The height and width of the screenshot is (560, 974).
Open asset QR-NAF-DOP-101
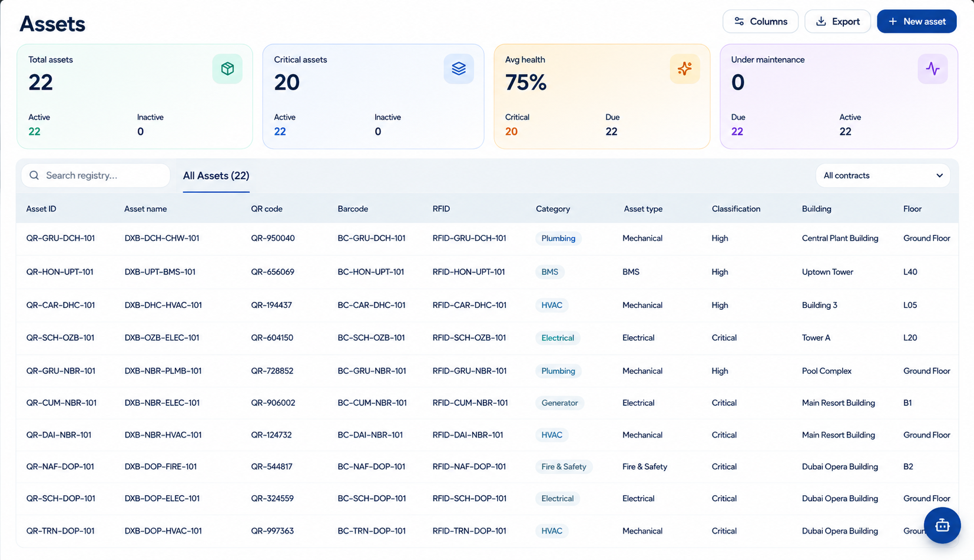(x=60, y=467)
